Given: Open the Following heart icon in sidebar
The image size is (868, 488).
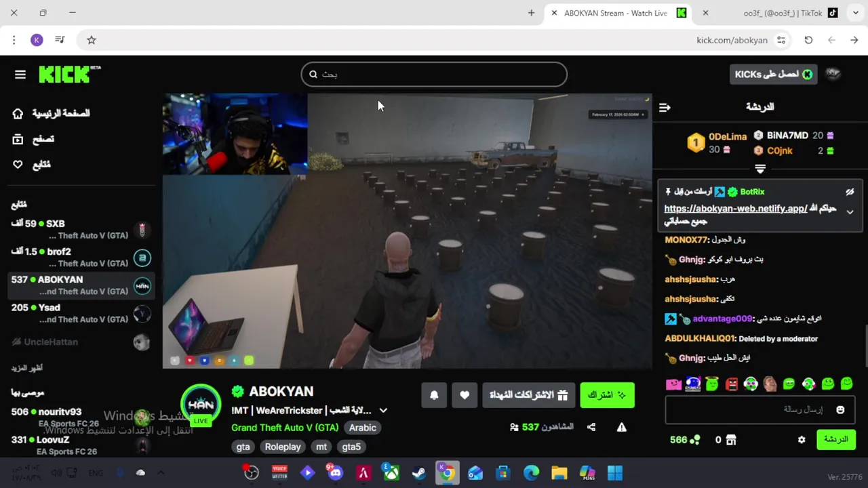Looking at the screenshot, I should coord(18,165).
